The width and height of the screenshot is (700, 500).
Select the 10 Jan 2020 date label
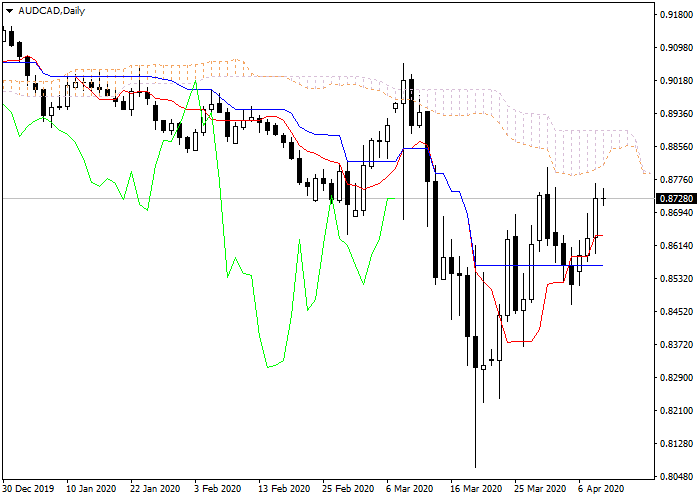pyautogui.click(x=92, y=489)
